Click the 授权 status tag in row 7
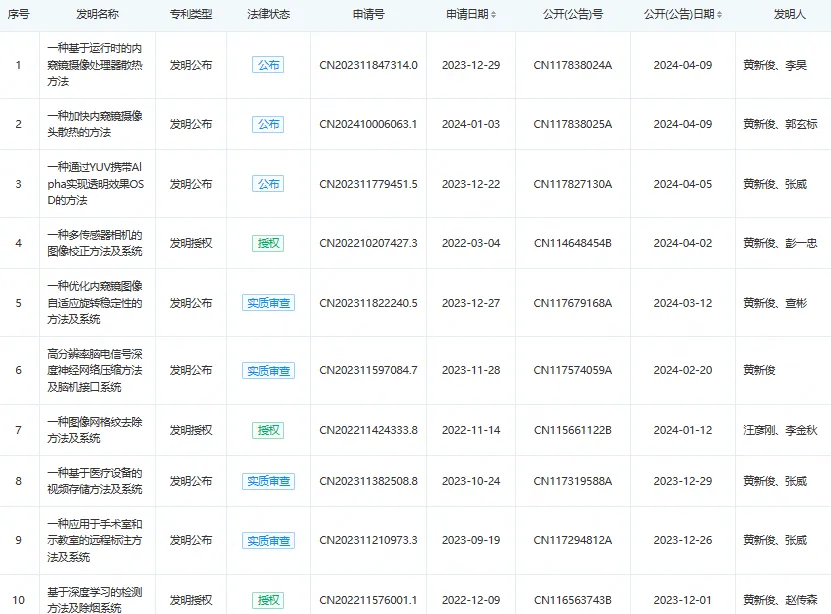831x614 pixels. (268, 430)
